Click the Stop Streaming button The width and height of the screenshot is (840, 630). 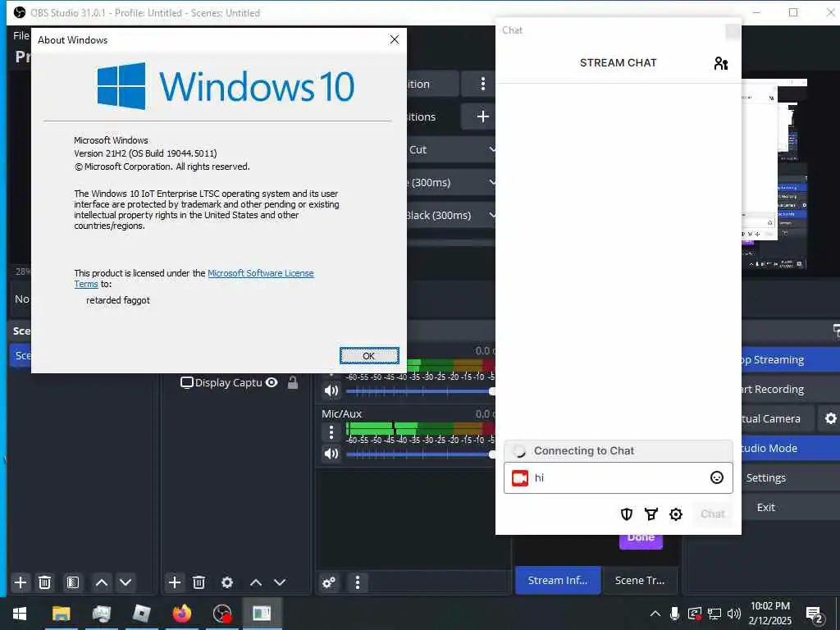pos(790,360)
